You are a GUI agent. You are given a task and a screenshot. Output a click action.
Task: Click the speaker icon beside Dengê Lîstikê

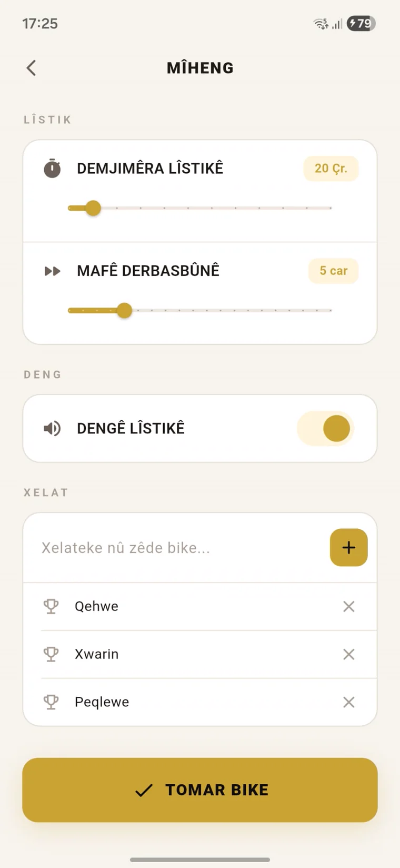(52, 428)
